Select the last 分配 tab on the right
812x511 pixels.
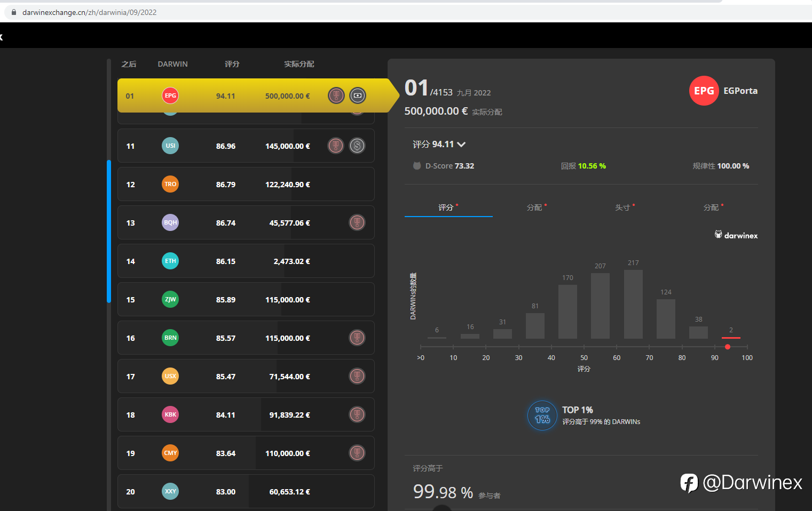(713, 207)
